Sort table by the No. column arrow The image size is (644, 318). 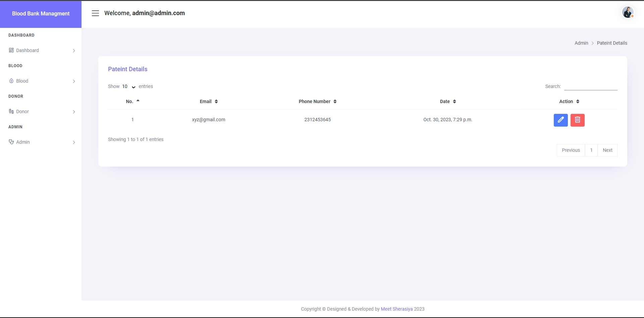point(138,101)
